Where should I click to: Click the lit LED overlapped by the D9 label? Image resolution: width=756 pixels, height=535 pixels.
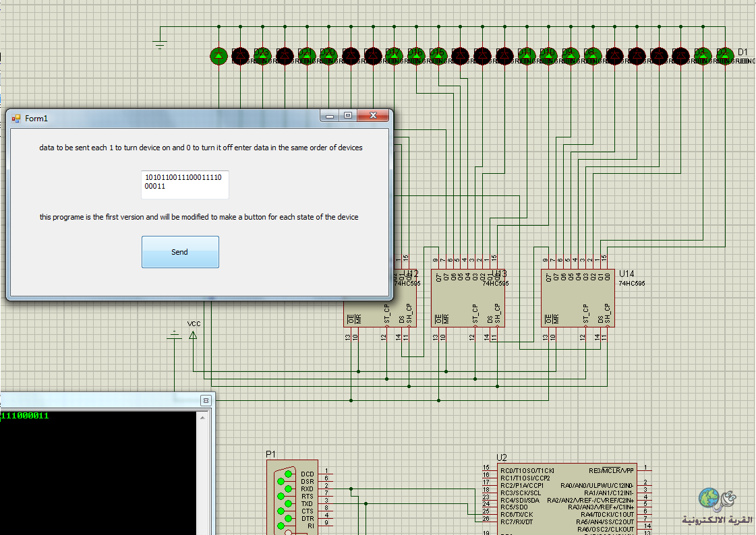pos(571,56)
